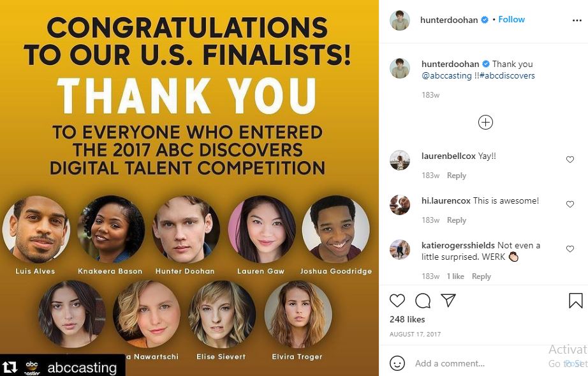The height and width of the screenshot is (376, 588).
Task: Open the emoji picker smiley icon
Action: [x=397, y=363]
